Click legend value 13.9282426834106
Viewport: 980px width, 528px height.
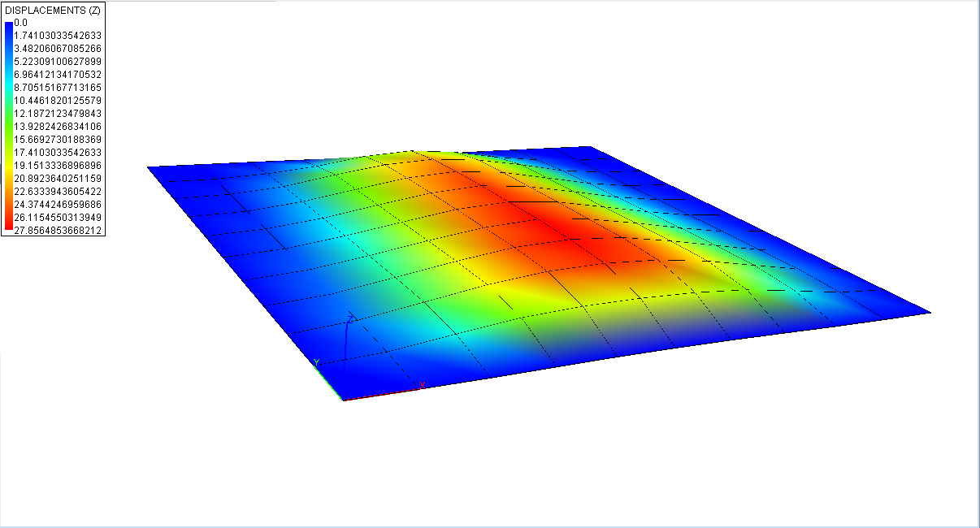[x=58, y=127]
